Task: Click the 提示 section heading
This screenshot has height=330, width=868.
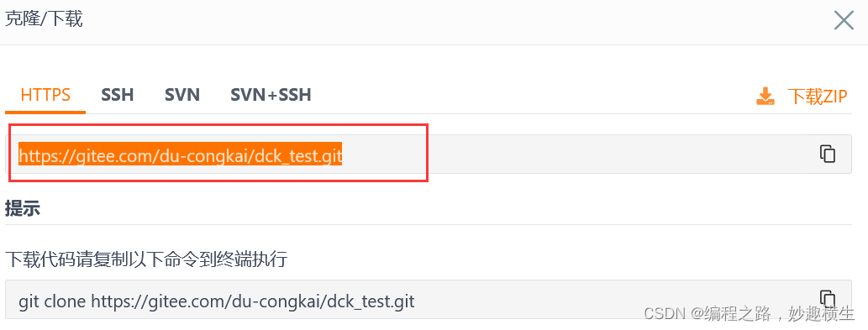Action: click(x=23, y=209)
